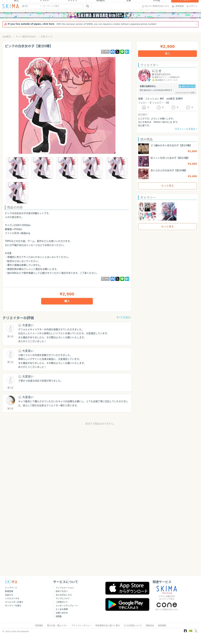Open second gallery thumbnail
The height and width of the screenshot is (644, 201).
point(167,211)
